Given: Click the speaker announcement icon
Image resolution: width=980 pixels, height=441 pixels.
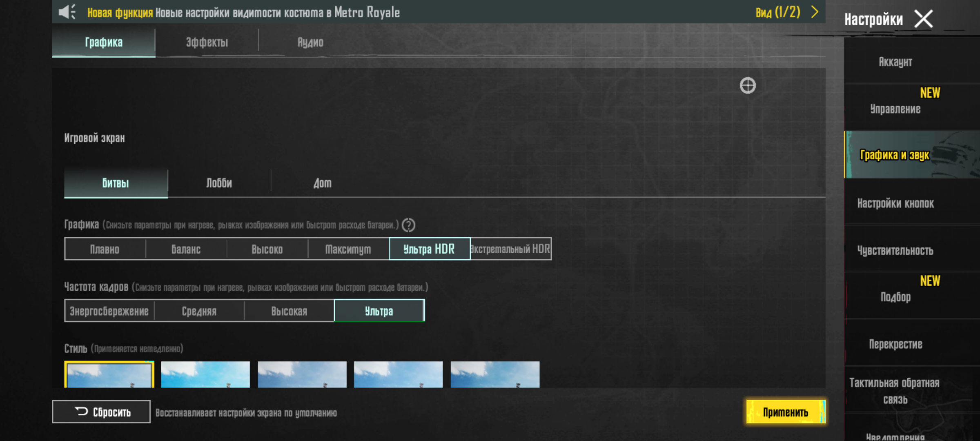Looking at the screenshot, I should [x=67, y=12].
